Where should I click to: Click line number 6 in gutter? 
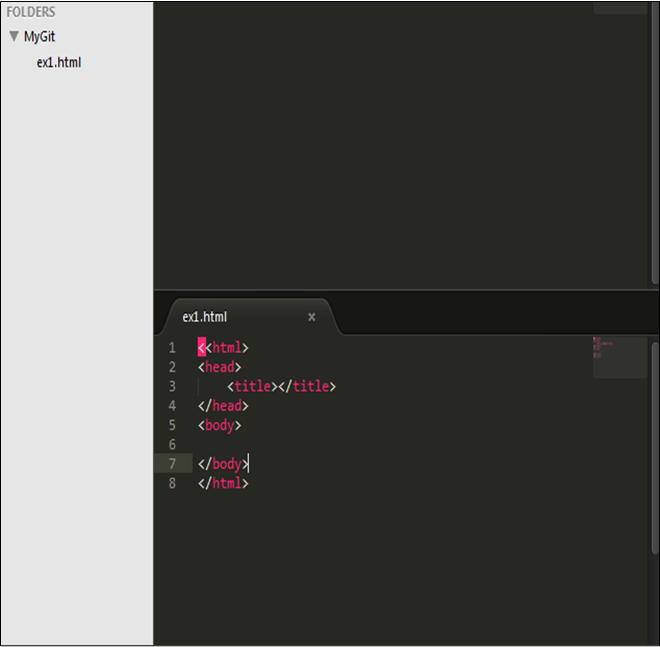(172, 445)
